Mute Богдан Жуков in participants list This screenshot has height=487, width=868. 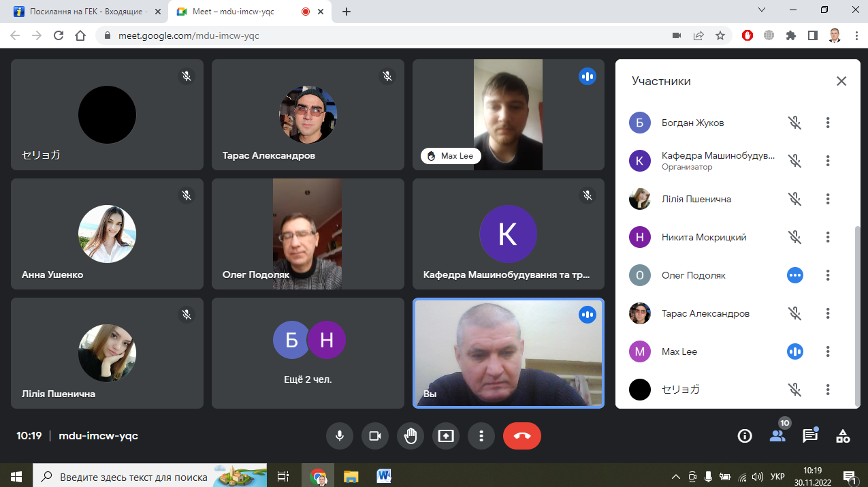[794, 123]
